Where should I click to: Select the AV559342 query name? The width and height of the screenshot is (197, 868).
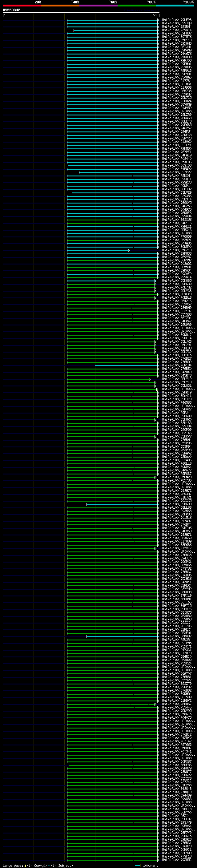11,10
